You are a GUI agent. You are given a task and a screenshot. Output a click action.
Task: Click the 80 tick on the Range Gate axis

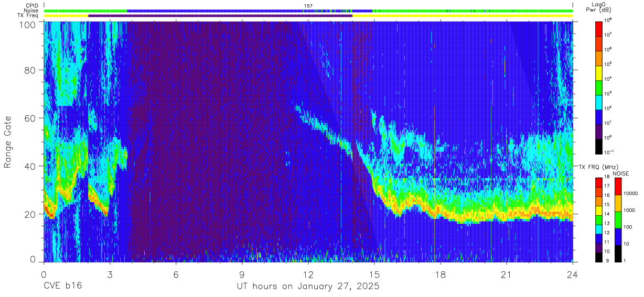pos(30,70)
